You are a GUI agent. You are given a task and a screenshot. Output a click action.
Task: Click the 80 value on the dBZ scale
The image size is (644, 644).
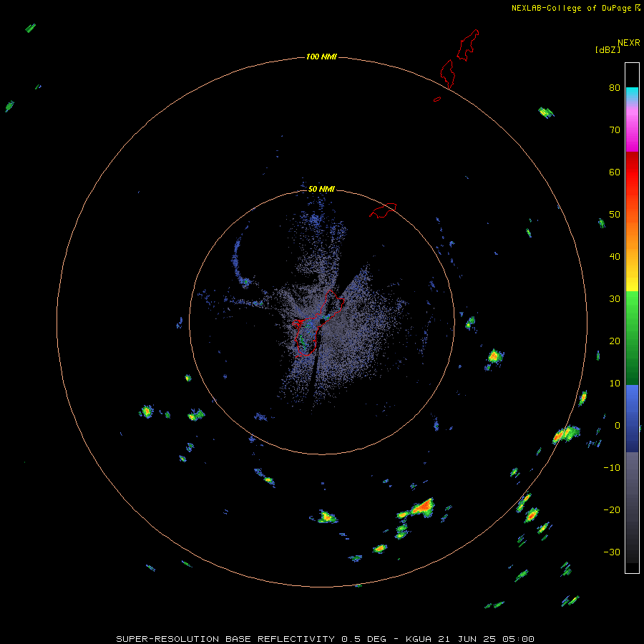pos(615,88)
